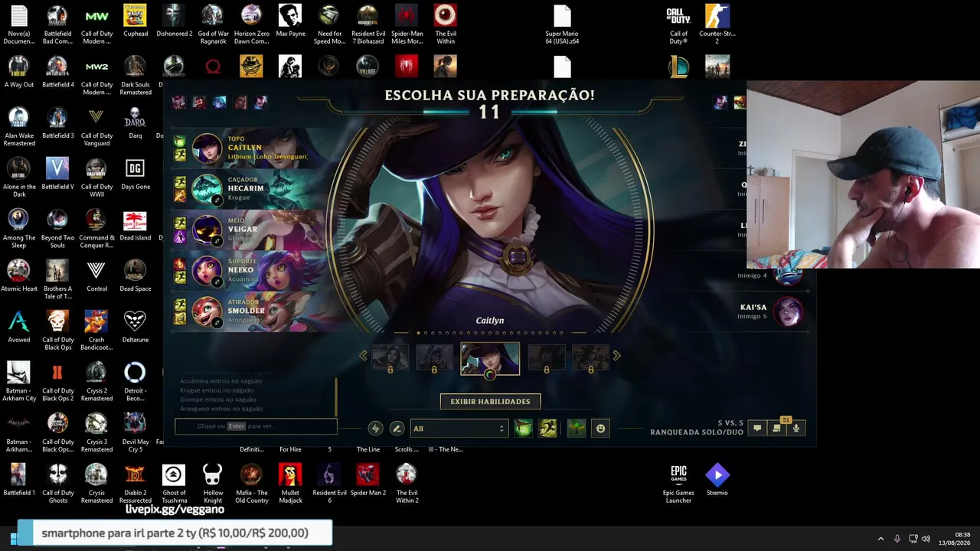
Task: Click the Cuphead desktop icon
Action: (136, 21)
